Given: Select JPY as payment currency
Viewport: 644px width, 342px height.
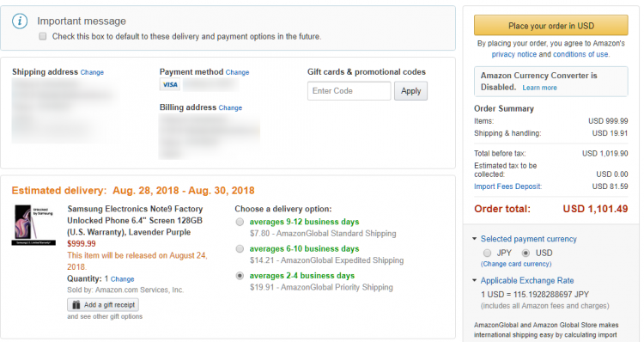Looking at the screenshot, I should click(487, 253).
